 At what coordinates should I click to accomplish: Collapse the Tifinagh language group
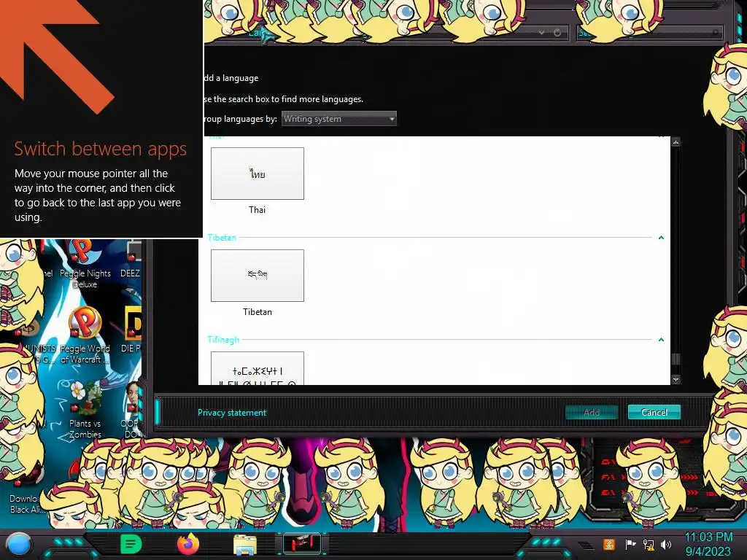(x=661, y=340)
